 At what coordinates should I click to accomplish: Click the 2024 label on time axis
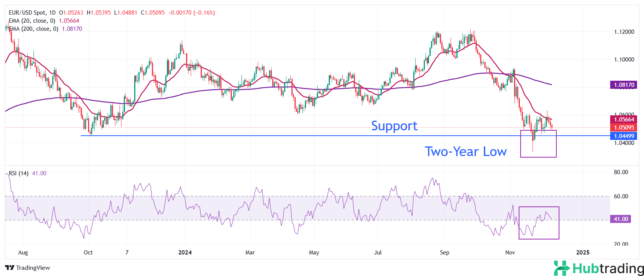[185, 253]
